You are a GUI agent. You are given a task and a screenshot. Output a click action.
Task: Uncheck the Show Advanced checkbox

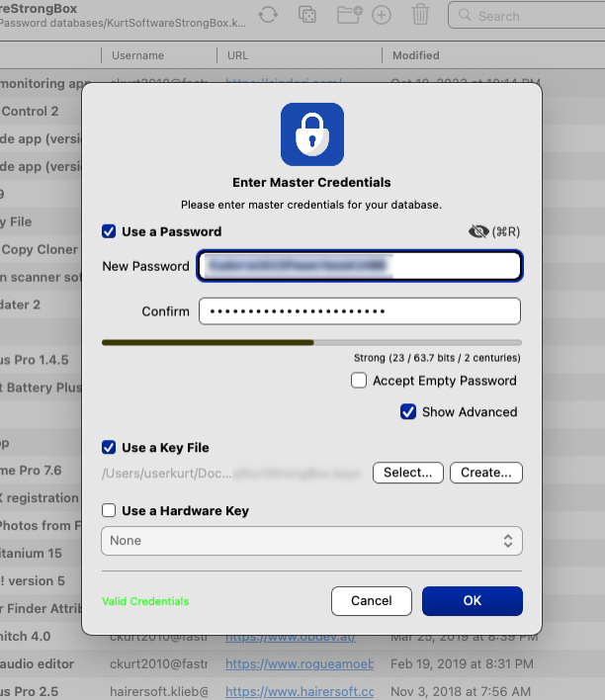pyautogui.click(x=407, y=412)
